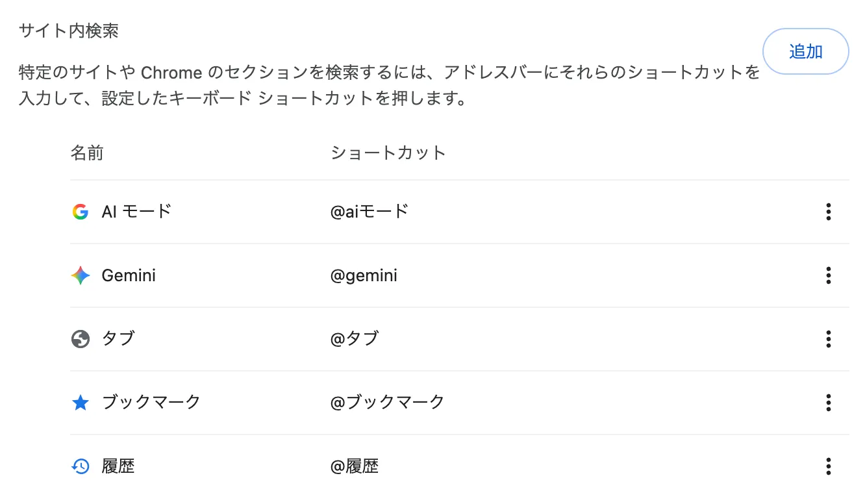865x504 pixels.
Task: Open the three-dot menu for タブ
Action: tap(828, 338)
